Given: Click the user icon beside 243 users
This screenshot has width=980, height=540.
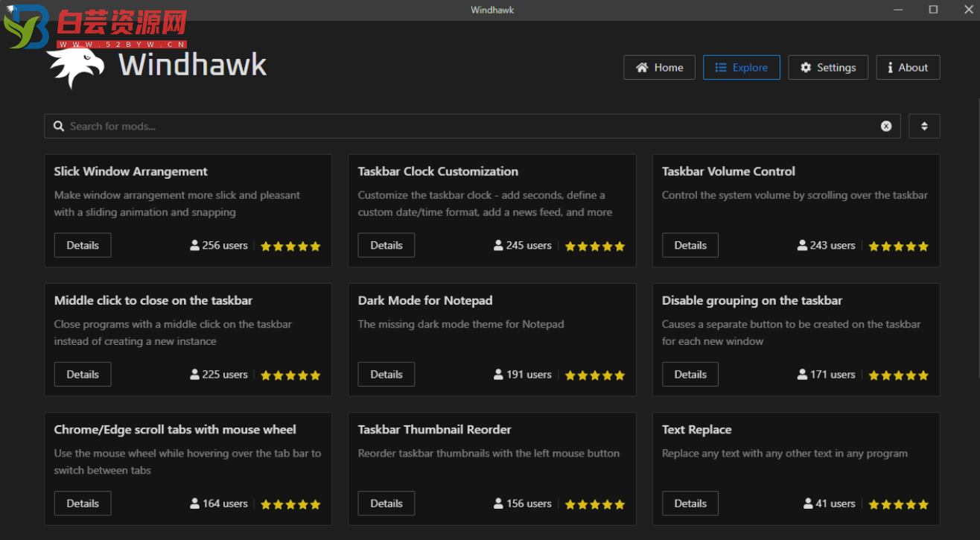Looking at the screenshot, I should [802, 245].
